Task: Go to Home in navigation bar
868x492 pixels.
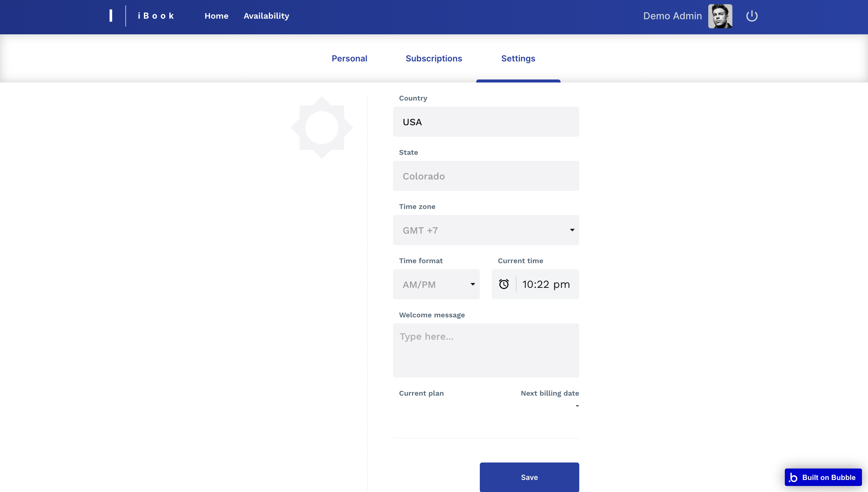Action: click(216, 16)
